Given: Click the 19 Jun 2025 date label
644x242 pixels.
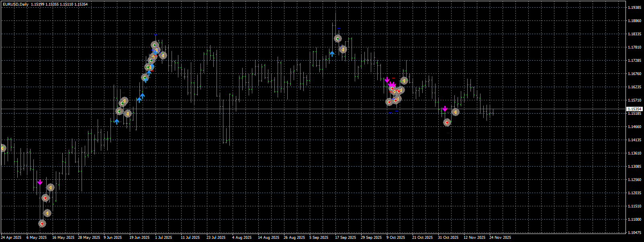Looking at the screenshot, I should [x=139, y=238].
